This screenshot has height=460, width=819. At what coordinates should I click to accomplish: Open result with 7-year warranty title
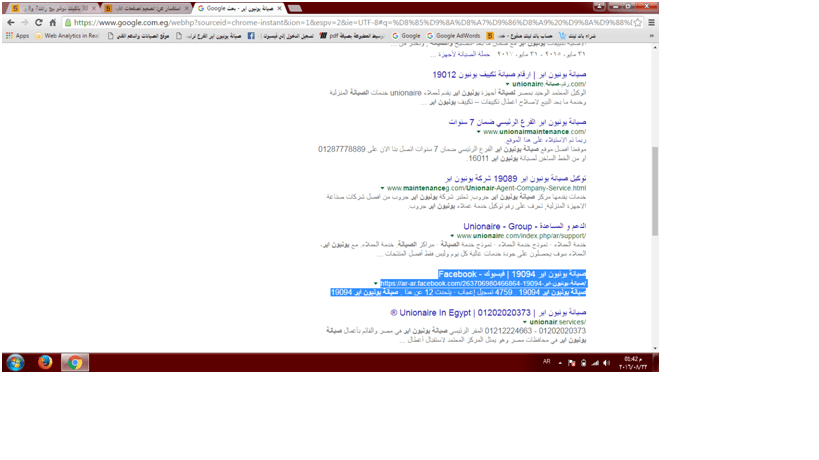(x=517, y=122)
